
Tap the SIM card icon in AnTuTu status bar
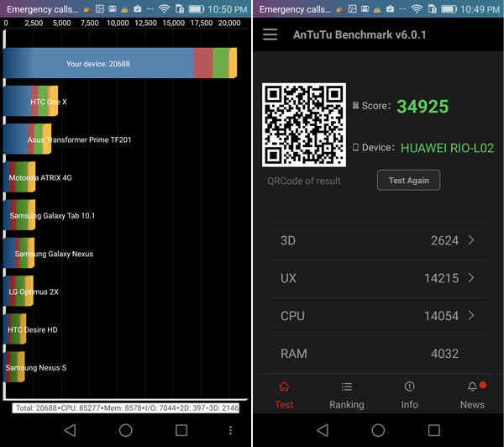click(x=432, y=9)
